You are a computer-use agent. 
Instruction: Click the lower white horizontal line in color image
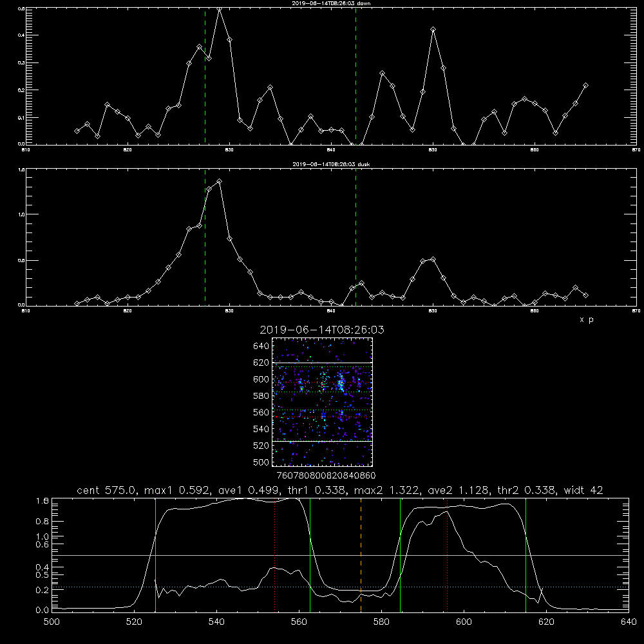pyautogui.click(x=322, y=441)
